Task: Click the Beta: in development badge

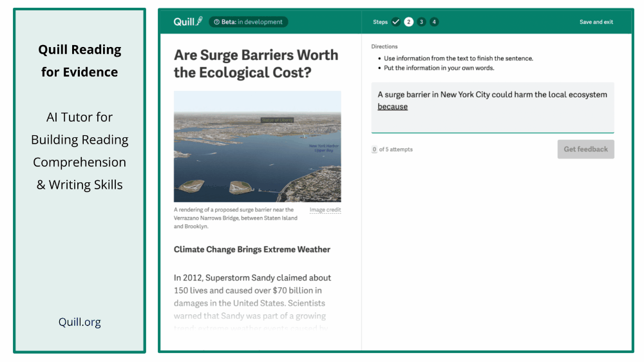Action: [249, 22]
